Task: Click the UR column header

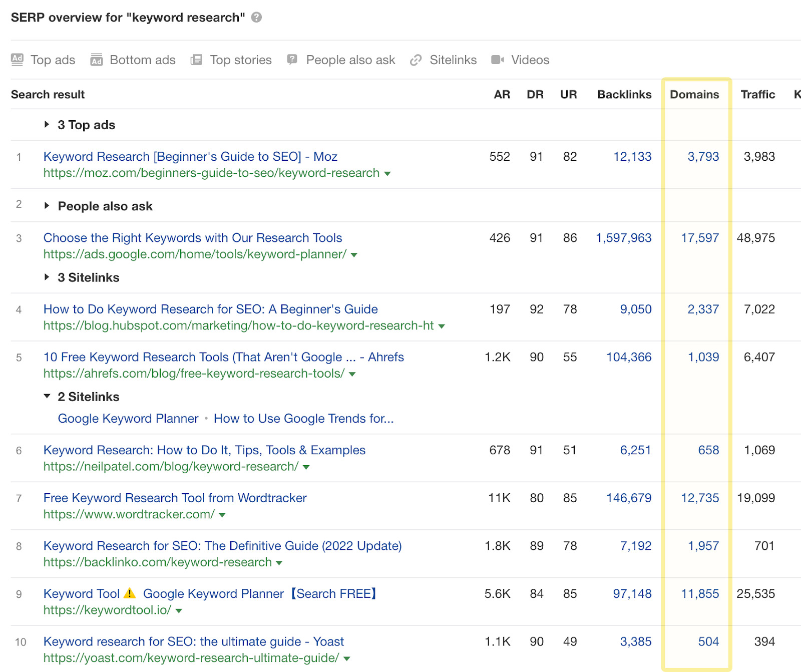Action: [x=569, y=94]
